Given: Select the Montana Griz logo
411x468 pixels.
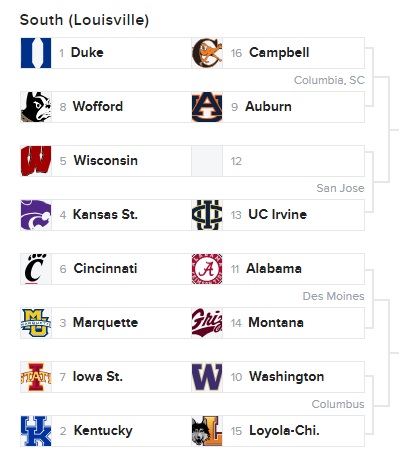Looking at the screenshot, I should tap(207, 323).
